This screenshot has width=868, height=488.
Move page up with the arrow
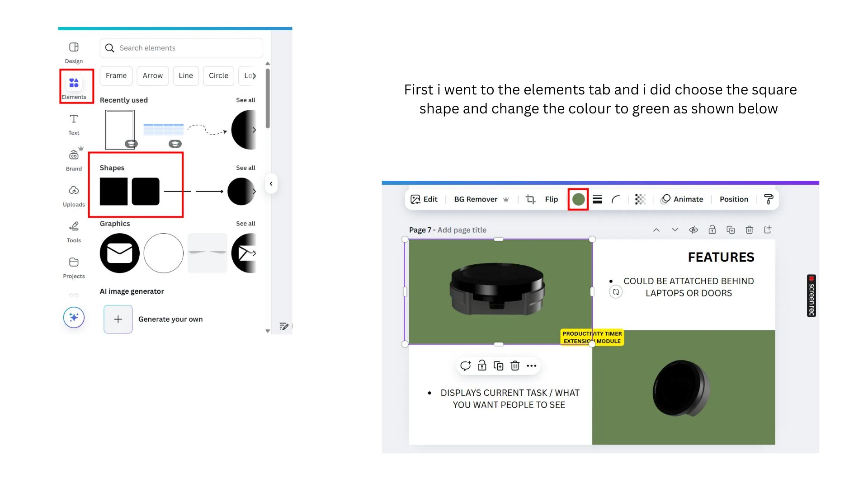[656, 230]
